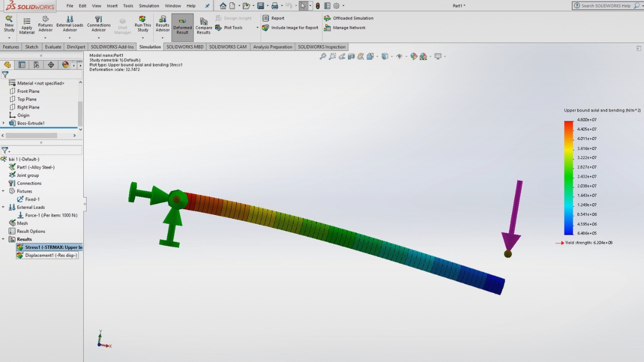Open the Insert menu
This screenshot has width=644, height=362.
click(112, 6)
